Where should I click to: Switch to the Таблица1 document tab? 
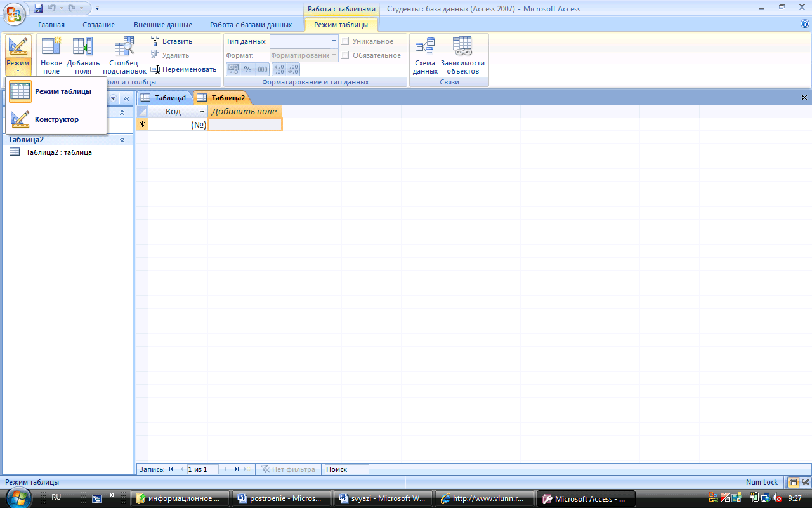coord(165,98)
